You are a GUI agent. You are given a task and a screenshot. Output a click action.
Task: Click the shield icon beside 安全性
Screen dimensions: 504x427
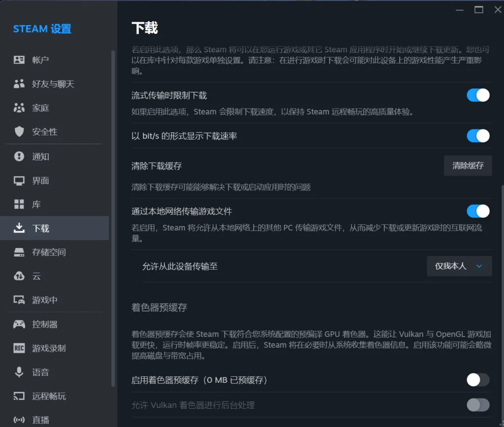[19, 131]
